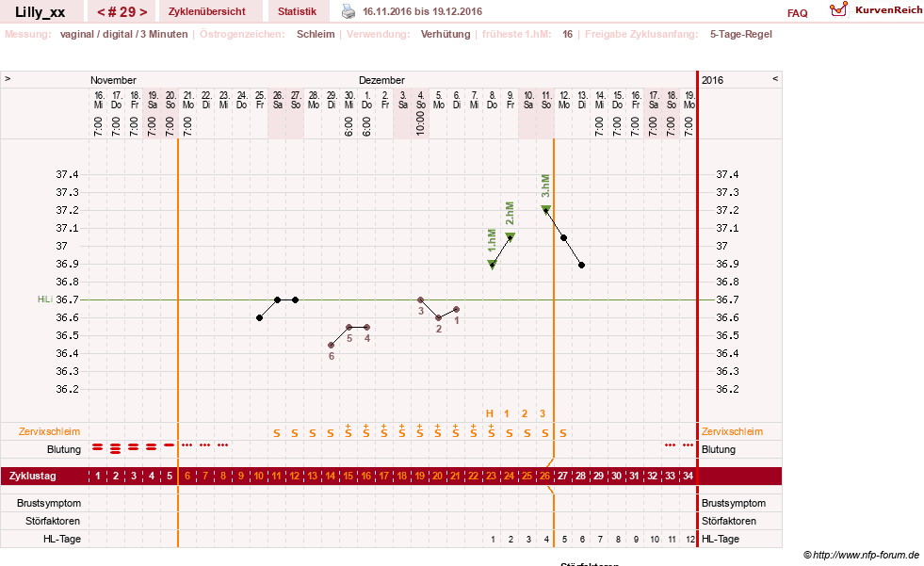This screenshot has height=566, width=924.
Task: Click Zyklustag 1 in the cycle day row
Action: pos(98,476)
